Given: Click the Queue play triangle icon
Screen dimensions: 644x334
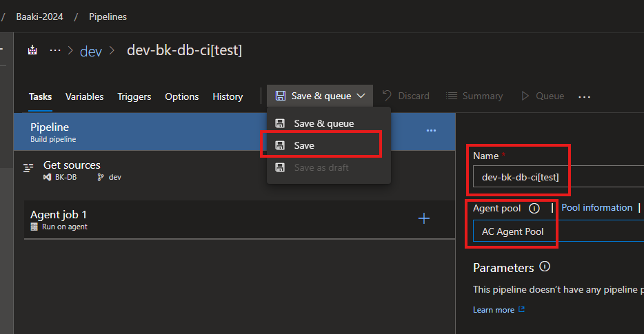Looking at the screenshot, I should (525, 96).
